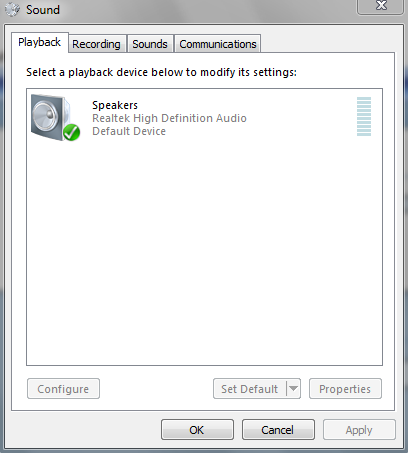Click the Configure button
The image size is (408, 453).
pos(63,389)
